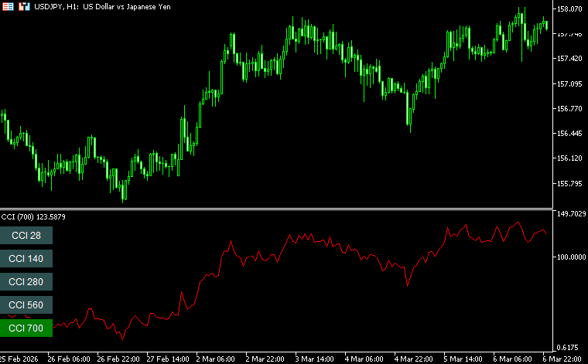Switch indicator to CCI 28
This screenshot has width=588, height=364.
tap(26, 235)
